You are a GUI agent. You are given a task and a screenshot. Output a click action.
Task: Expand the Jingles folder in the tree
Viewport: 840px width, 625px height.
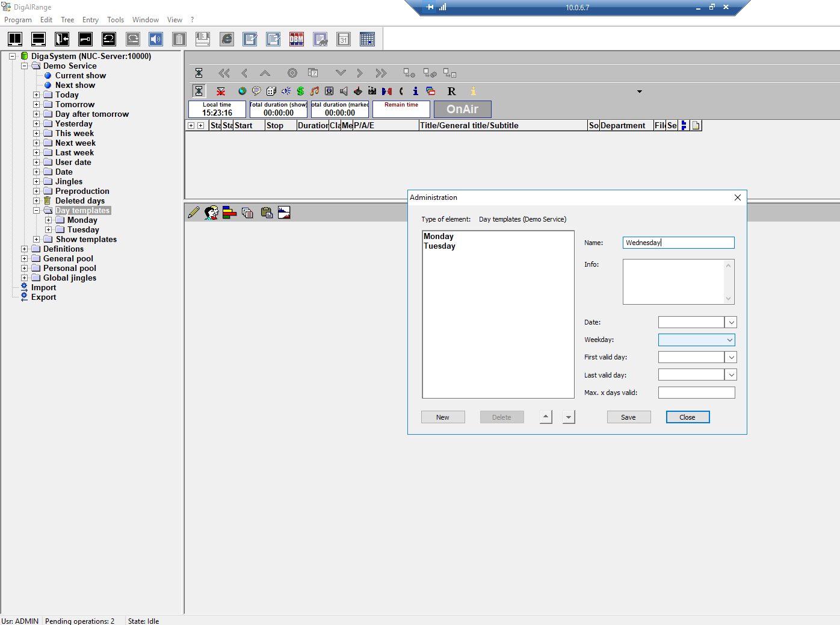coord(37,182)
